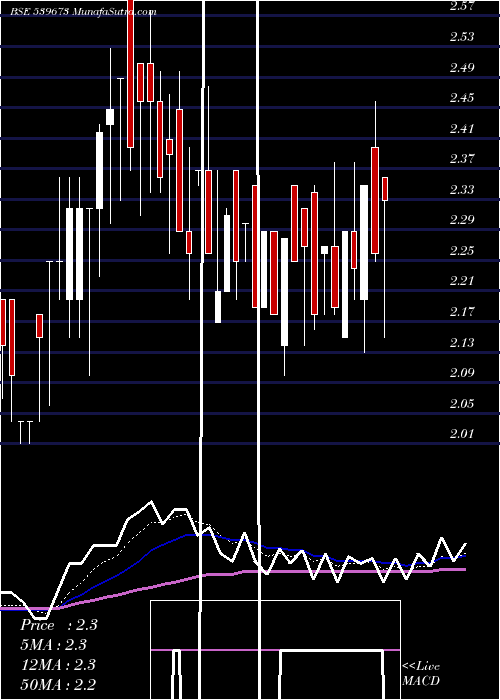Viewport: 500px width, 700px height.
Task: Click the 2.09 price axis label
Action: click(x=462, y=373)
